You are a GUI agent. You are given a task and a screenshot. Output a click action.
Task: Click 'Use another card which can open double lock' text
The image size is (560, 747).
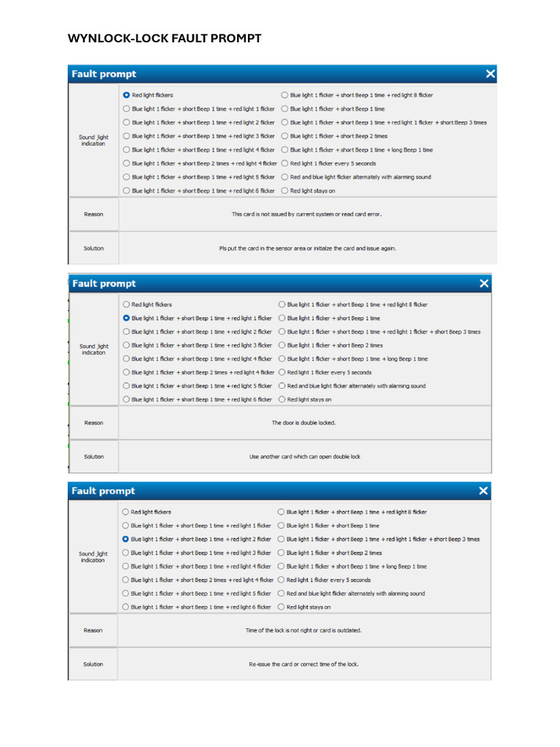(305, 457)
